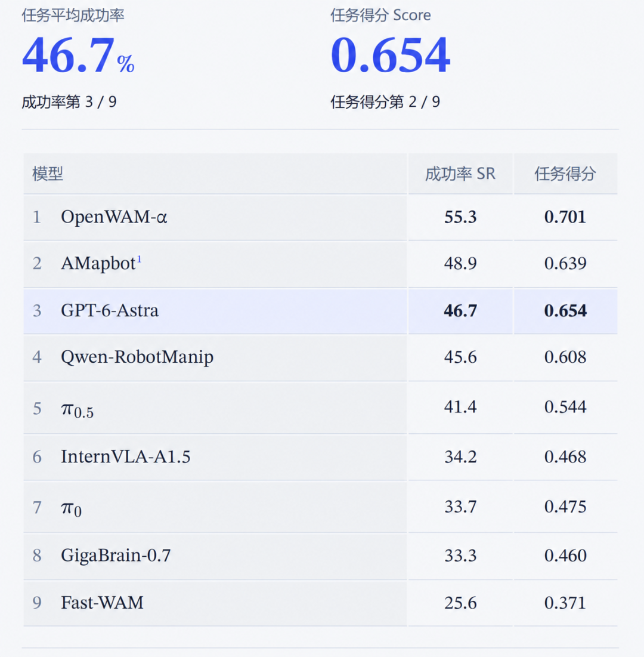Viewport: 644px width, 657px height.
Task: Select the π0.5 model name
Action: point(78,409)
